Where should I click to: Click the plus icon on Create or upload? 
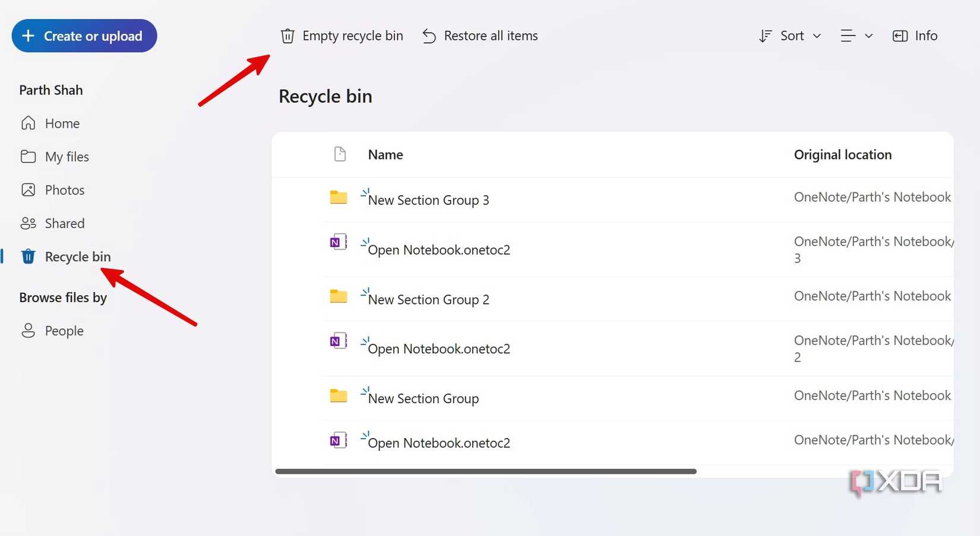tap(28, 36)
